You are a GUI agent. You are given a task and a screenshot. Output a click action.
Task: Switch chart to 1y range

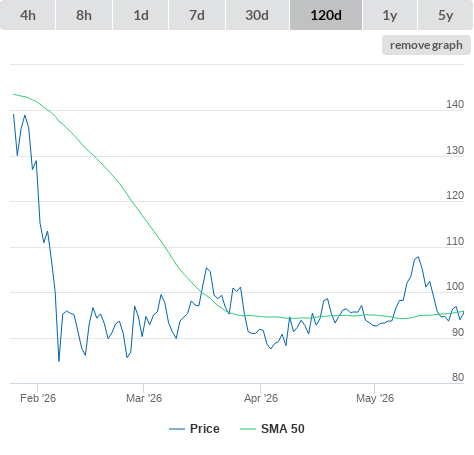[x=390, y=15]
